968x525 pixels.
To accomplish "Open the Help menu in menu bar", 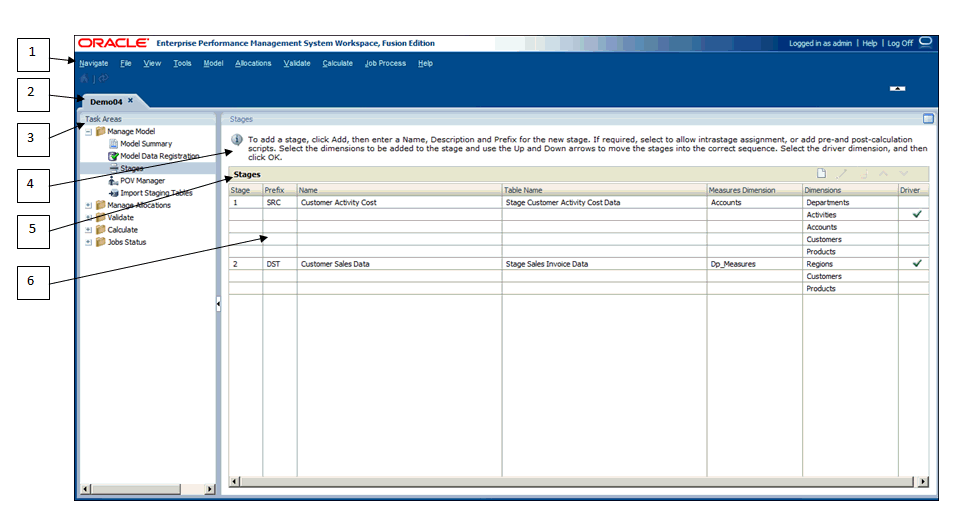I will click(x=425, y=63).
